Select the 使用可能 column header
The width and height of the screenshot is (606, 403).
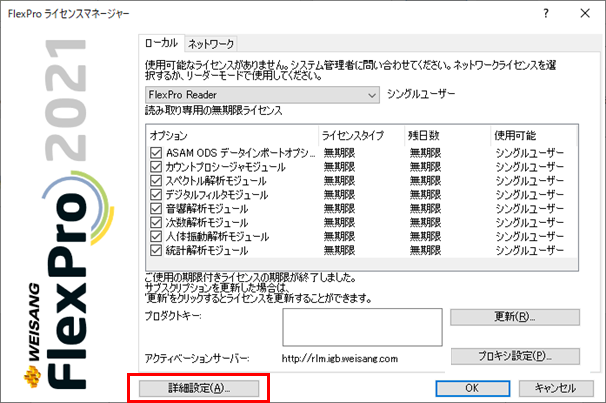pyautogui.click(x=534, y=136)
